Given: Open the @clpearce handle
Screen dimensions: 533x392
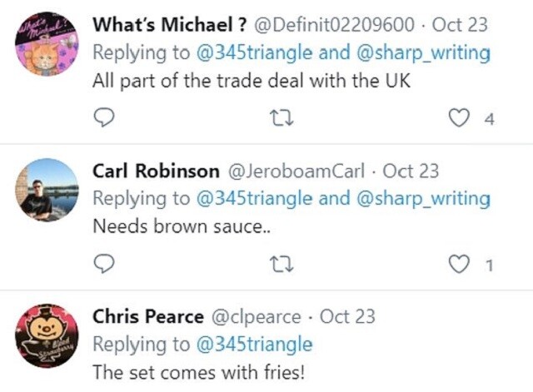Looking at the screenshot, I should pos(258,317).
